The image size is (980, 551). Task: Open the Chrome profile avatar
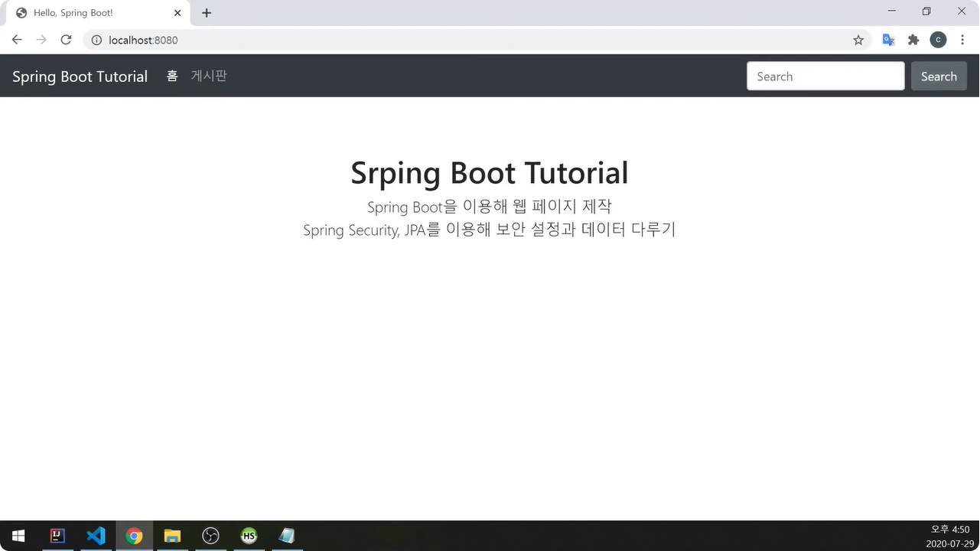pos(938,40)
